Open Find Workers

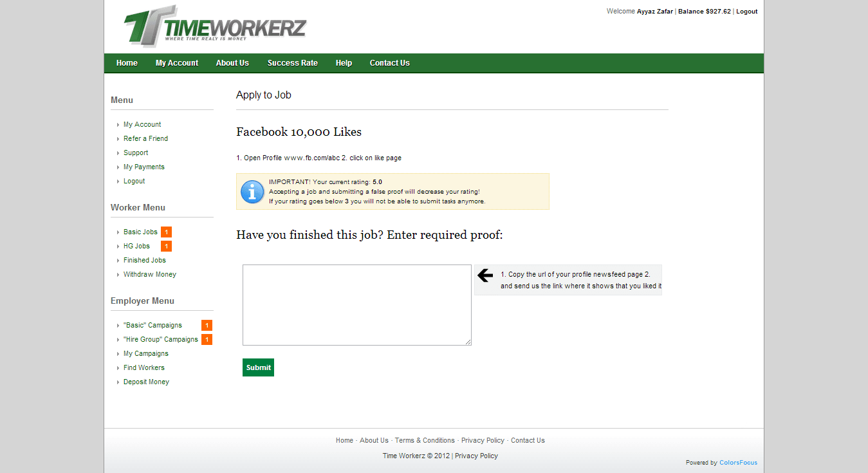(x=144, y=368)
